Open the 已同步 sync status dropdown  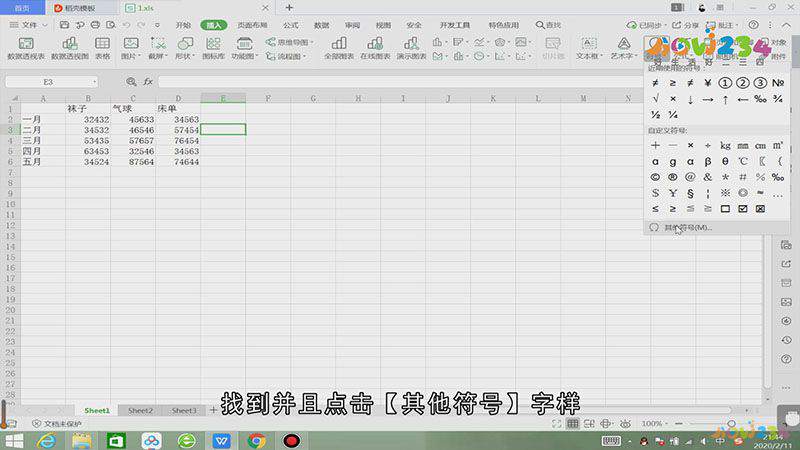click(647, 25)
